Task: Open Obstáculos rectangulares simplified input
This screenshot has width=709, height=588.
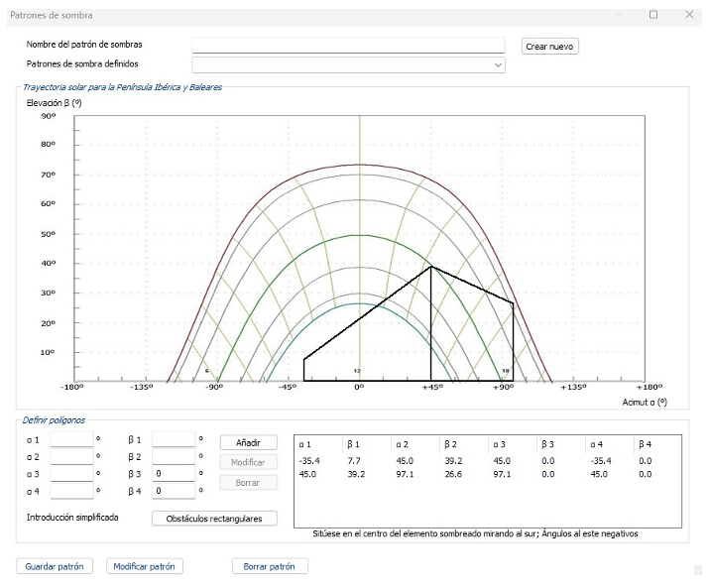Action: pyautogui.click(x=214, y=518)
